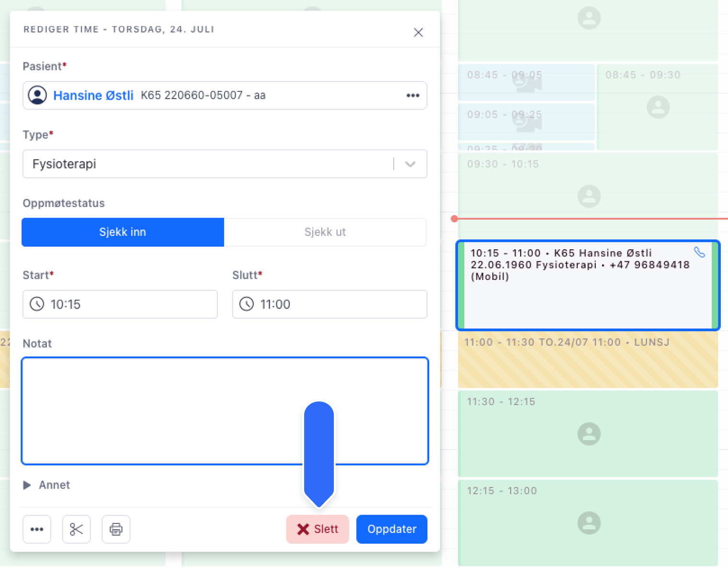
Task: Open the Type dropdown chevron
Action: [410, 164]
